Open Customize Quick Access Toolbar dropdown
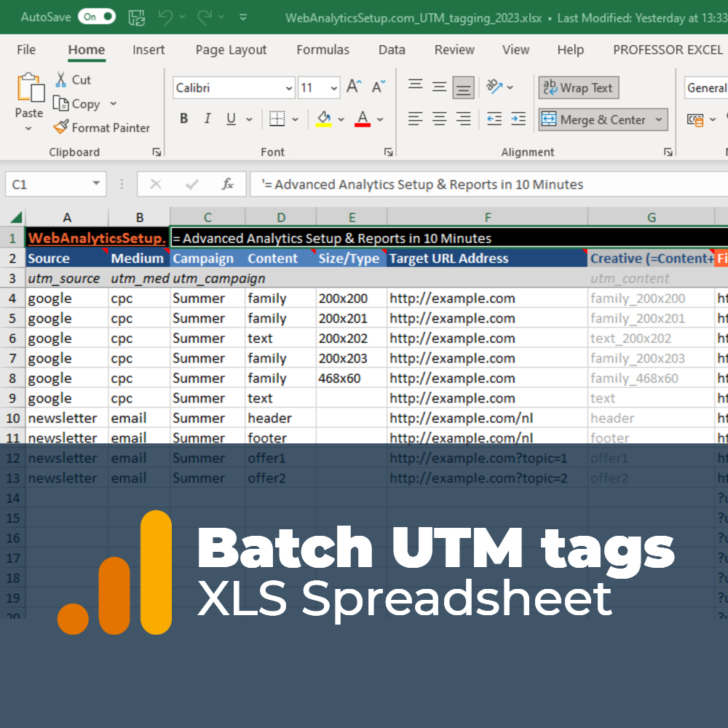 tap(243, 17)
